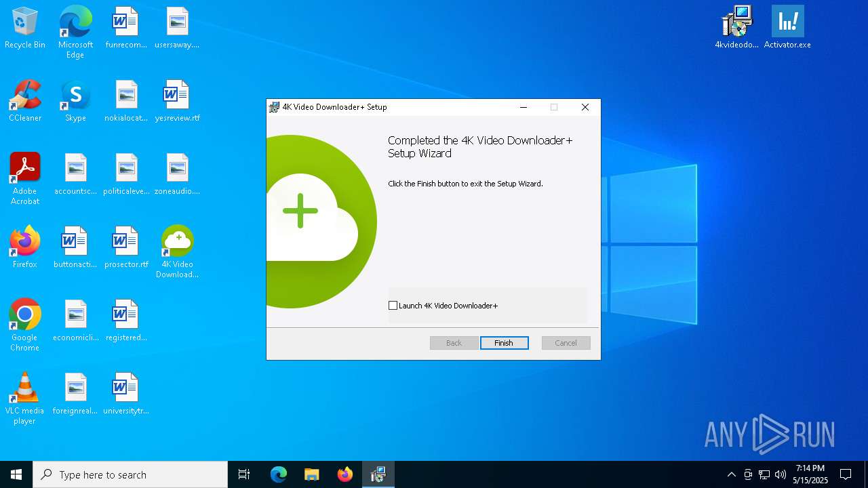Select the funrecom Word document icon
The image size is (868, 488).
coord(126,28)
